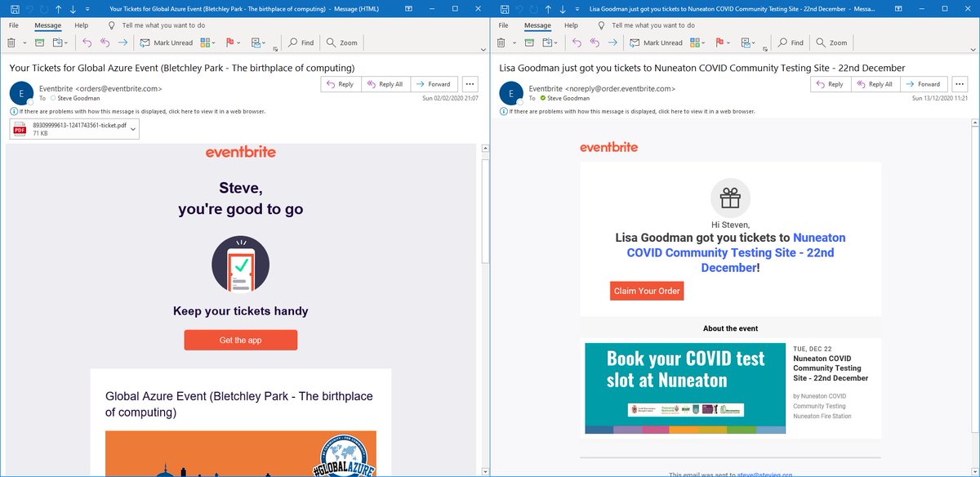Click ribbon Forward arrow in Nuneaton COVID window
Screen dimensions: 980x477
tap(612, 42)
